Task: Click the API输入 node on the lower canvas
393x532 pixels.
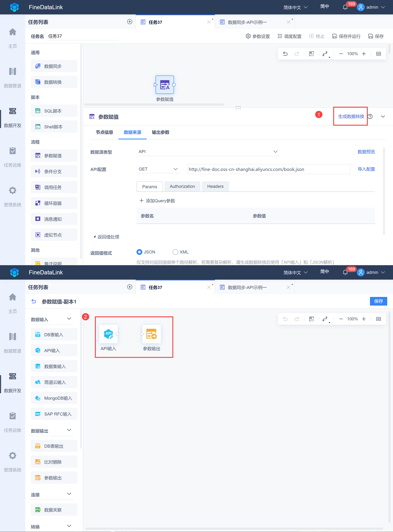Action: click(x=108, y=334)
